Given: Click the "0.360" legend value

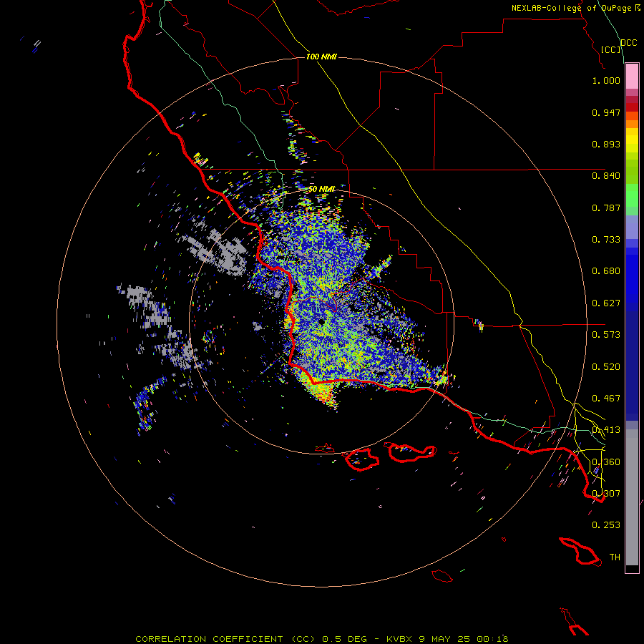Looking at the screenshot, I should coord(606,462).
